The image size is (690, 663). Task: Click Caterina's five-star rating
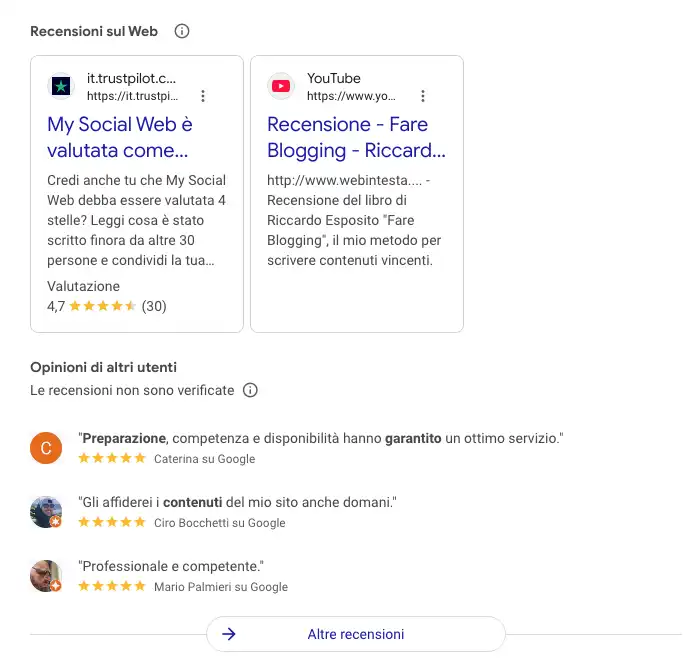(112, 458)
